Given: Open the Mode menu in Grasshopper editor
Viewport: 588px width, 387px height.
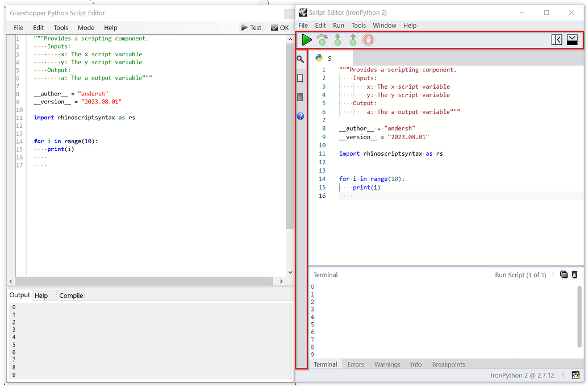Looking at the screenshot, I should pyautogui.click(x=86, y=27).
